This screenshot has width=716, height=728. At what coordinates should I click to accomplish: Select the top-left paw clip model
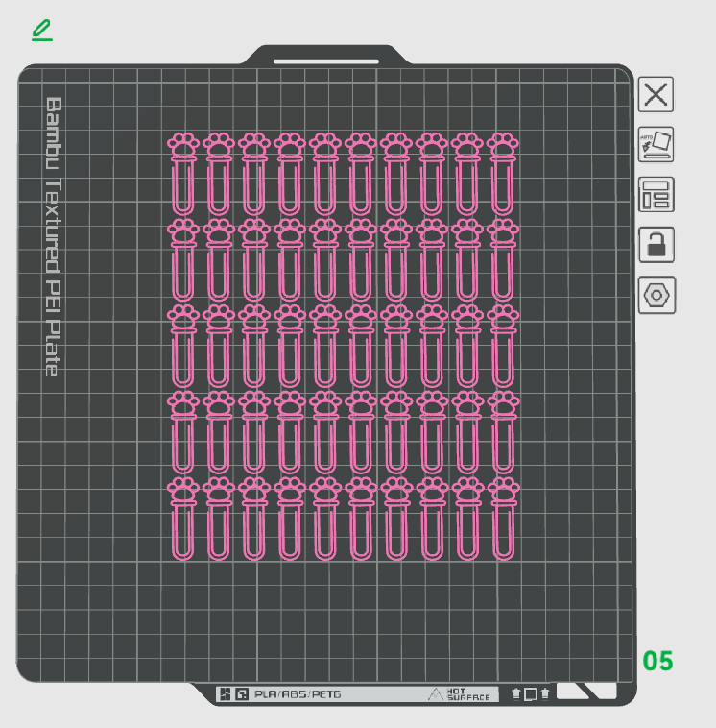(183, 174)
